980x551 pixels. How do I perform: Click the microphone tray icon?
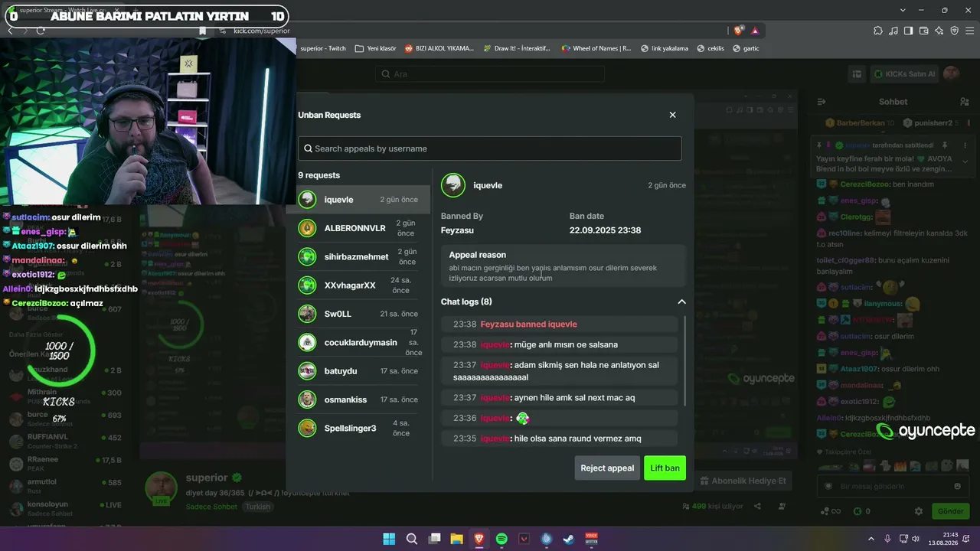887,539
